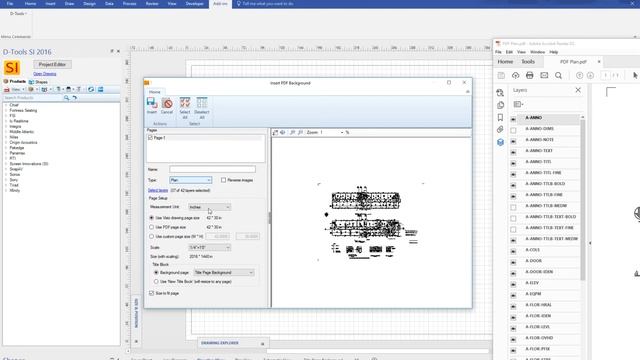Click the Search Products input field
Image resolution: width=640 pixels, height=360 pixels.
(33, 98)
